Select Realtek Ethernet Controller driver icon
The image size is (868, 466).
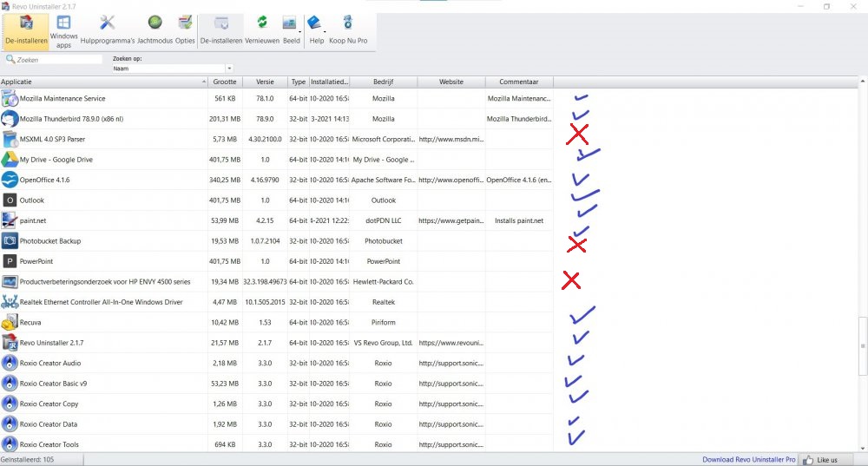click(x=10, y=302)
